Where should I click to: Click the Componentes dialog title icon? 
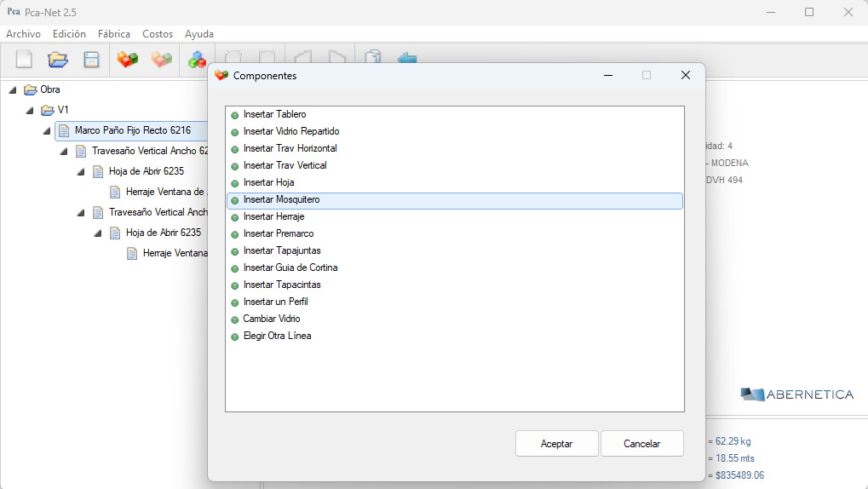(221, 75)
